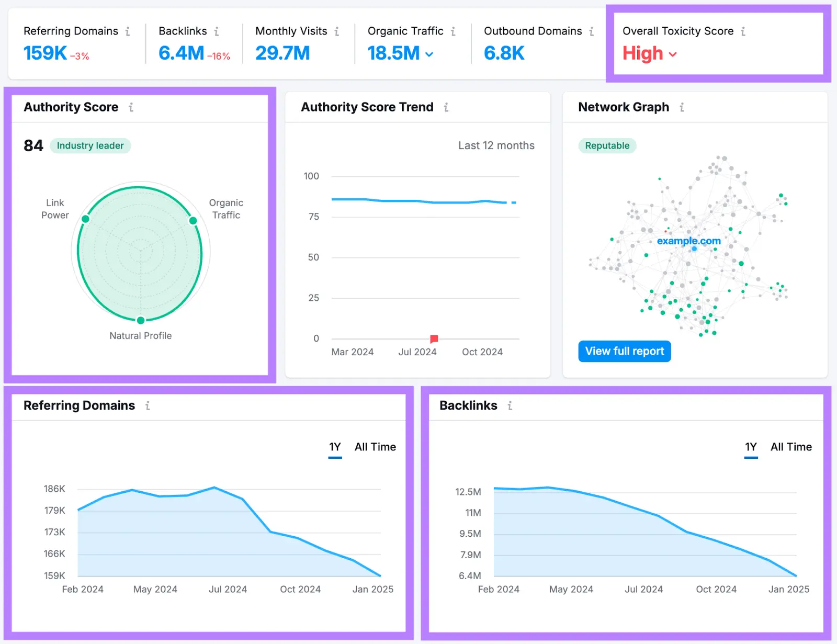Switch to All Time view in Referring Domains
Image resolution: width=837 pixels, height=644 pixels.
pyautogui.click(x=375, y=447)
